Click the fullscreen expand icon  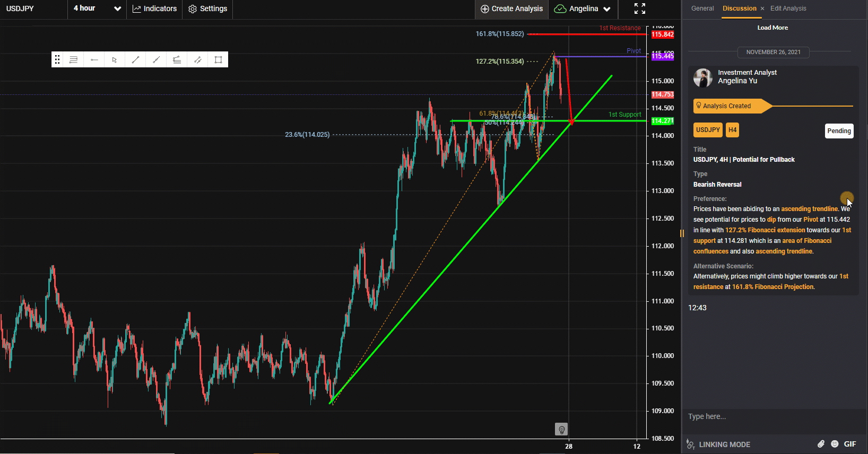pos(640,8)
